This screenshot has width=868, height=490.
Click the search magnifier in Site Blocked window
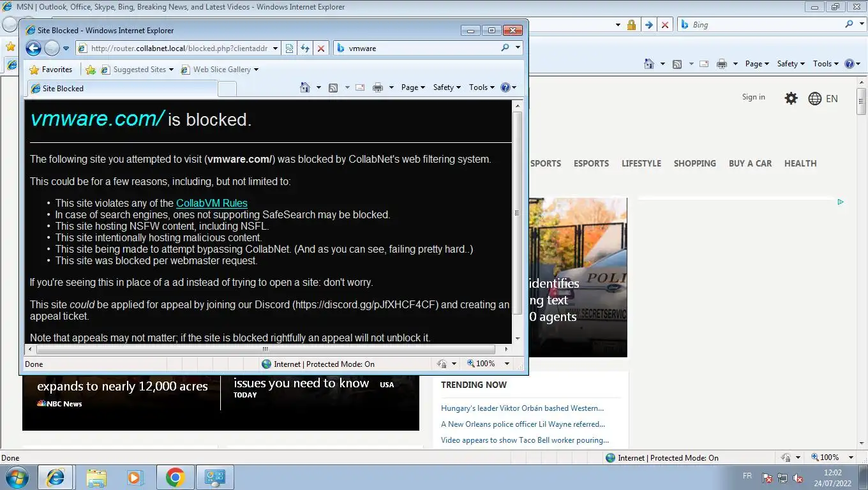505,48
